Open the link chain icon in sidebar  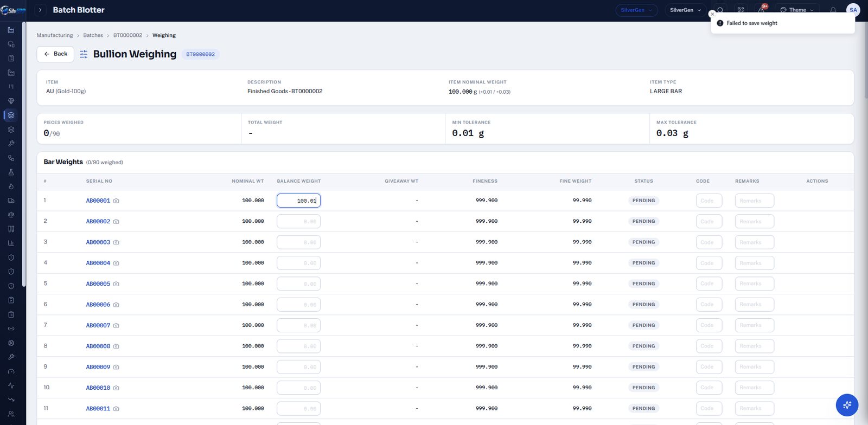11,329
